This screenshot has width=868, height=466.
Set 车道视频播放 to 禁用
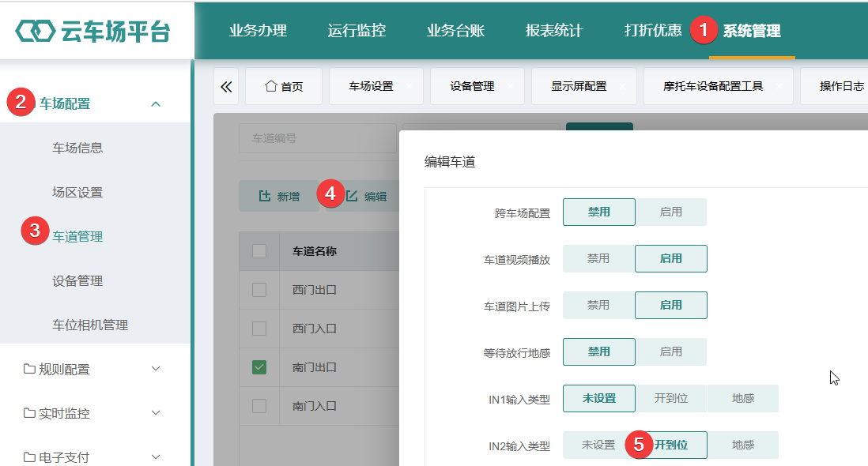click(599, 258)
